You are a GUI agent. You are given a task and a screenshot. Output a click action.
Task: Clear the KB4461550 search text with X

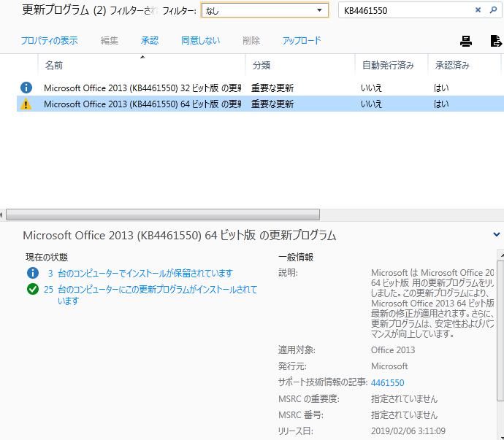click(x=478, y=10)
